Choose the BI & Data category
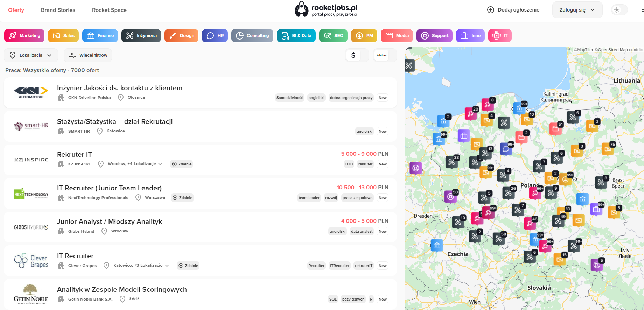644x310 pixels. 296,36
